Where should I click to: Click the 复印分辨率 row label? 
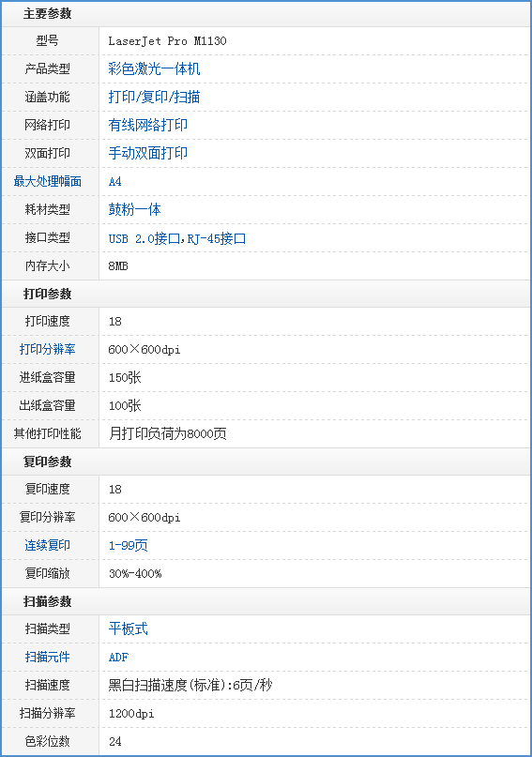point(47,517)
